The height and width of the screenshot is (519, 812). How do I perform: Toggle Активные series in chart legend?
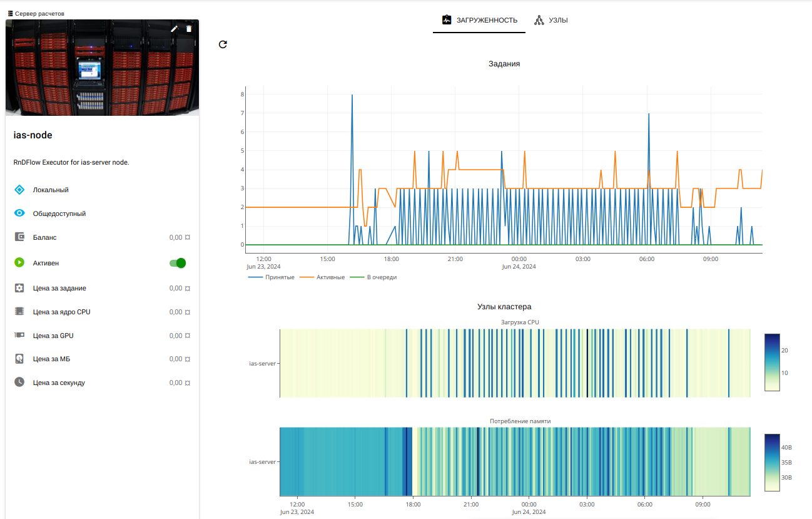tap(323, 277)
